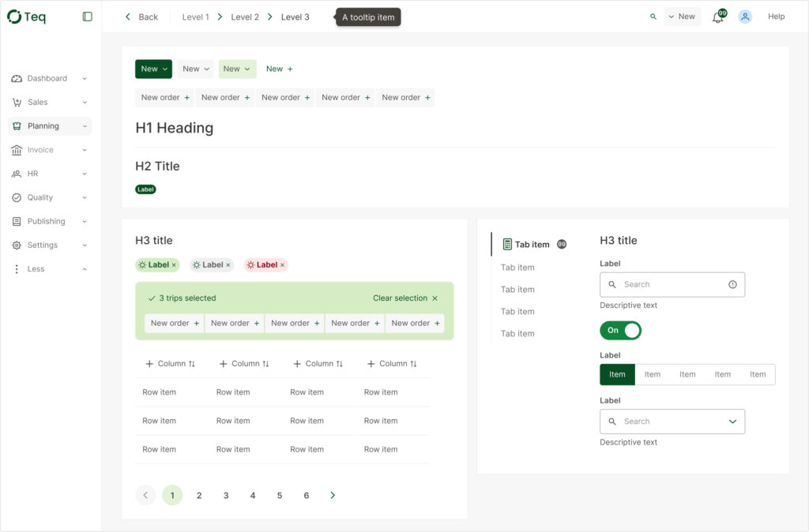
Task: Click the info icon in Search field
Action: 732,285
